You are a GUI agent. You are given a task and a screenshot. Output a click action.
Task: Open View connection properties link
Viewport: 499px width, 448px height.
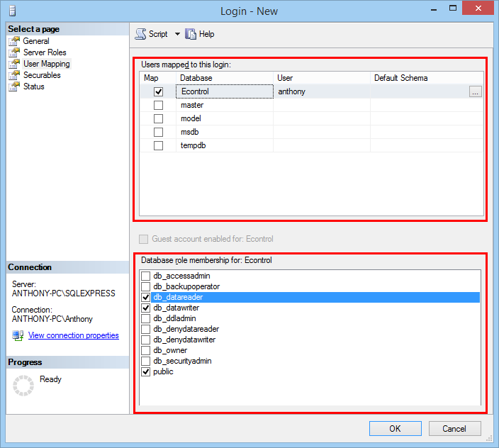click(73, 335)
